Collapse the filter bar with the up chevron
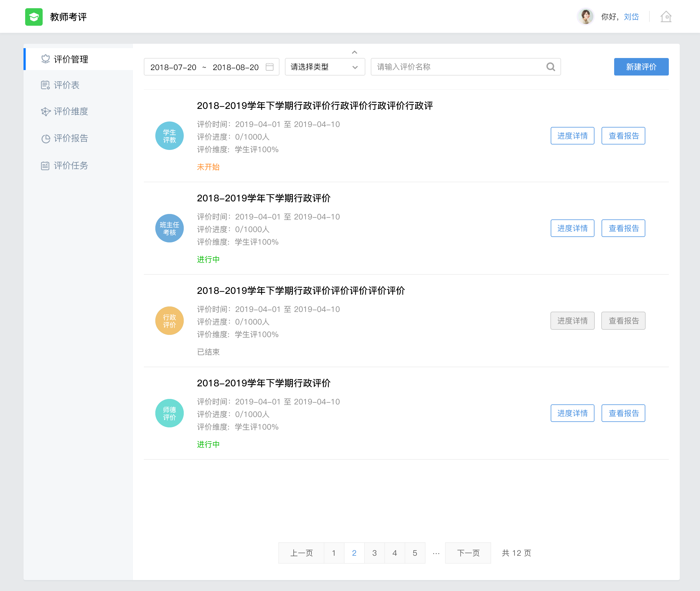This screenshot has width=700, height=591. click(355, 52)
